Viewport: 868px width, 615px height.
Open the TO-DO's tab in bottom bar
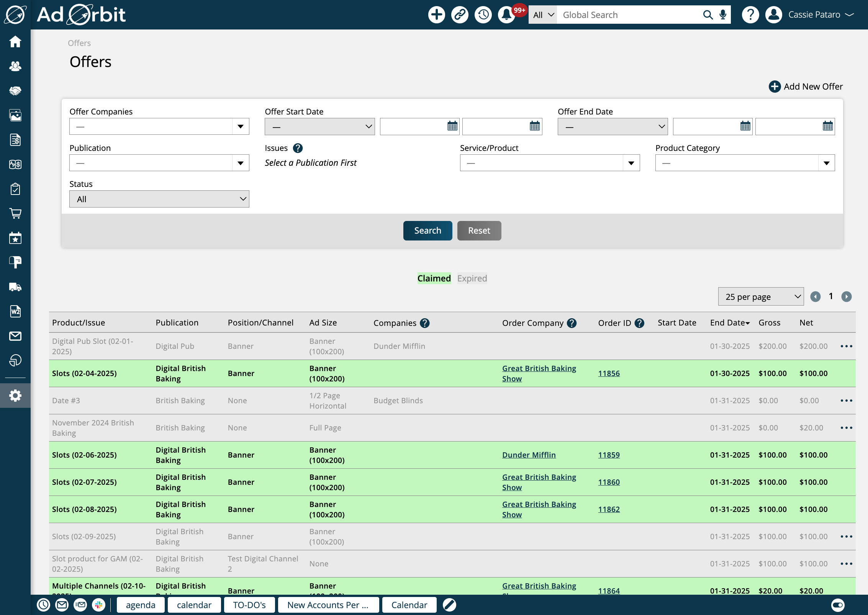click(x=249, y=605)
